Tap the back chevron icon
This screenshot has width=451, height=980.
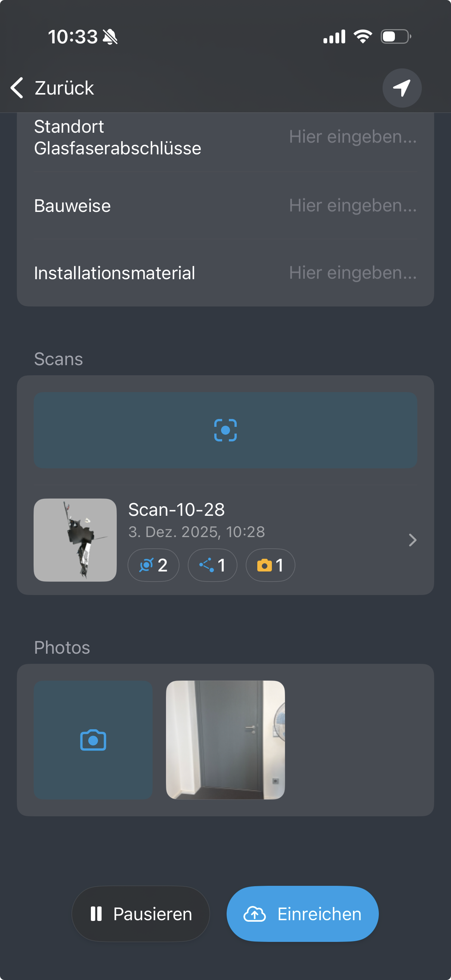[17, 88]
